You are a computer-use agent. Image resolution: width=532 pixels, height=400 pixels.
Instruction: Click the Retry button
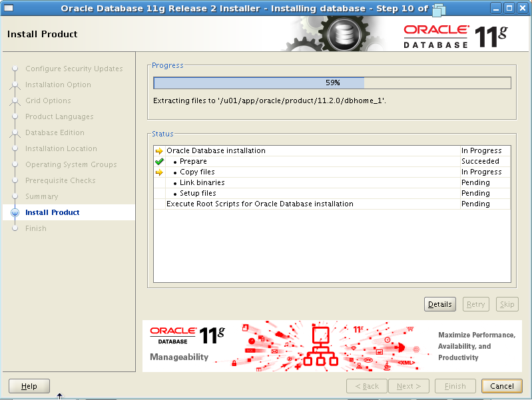pyautogui.click(x=475, y=304)
